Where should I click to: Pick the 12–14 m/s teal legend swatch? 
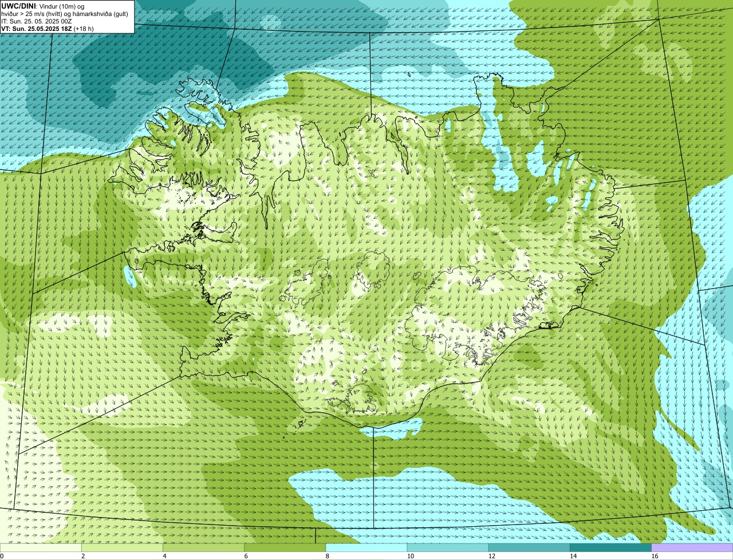(529, 548)
